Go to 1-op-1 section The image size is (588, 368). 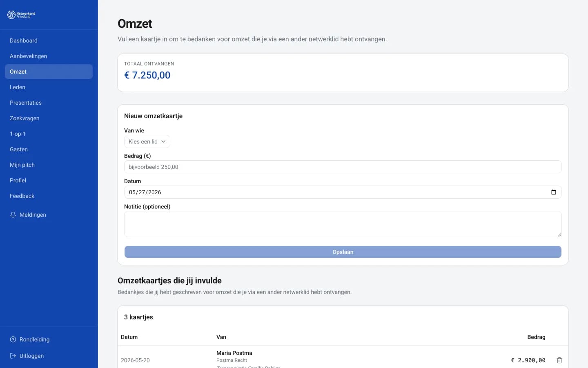[49, 134]
